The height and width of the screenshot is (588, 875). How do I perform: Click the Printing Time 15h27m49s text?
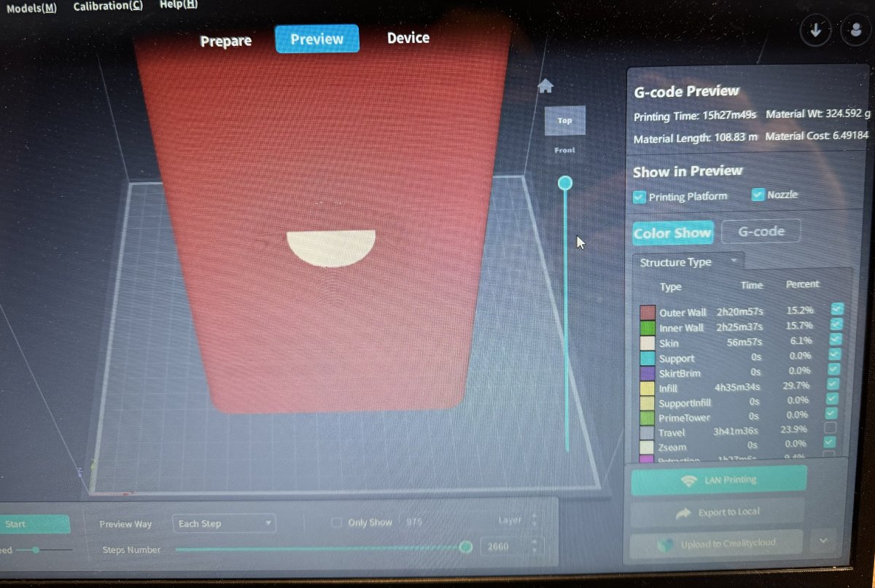(695, 116)
